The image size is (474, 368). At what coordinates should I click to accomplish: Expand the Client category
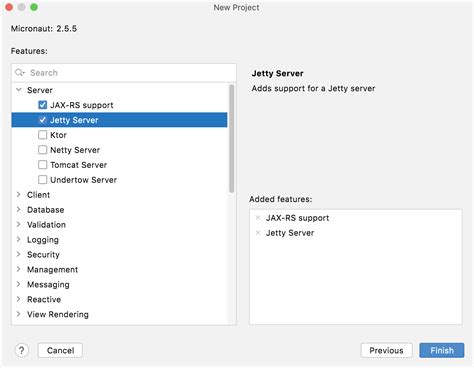[x=19, y=194]
